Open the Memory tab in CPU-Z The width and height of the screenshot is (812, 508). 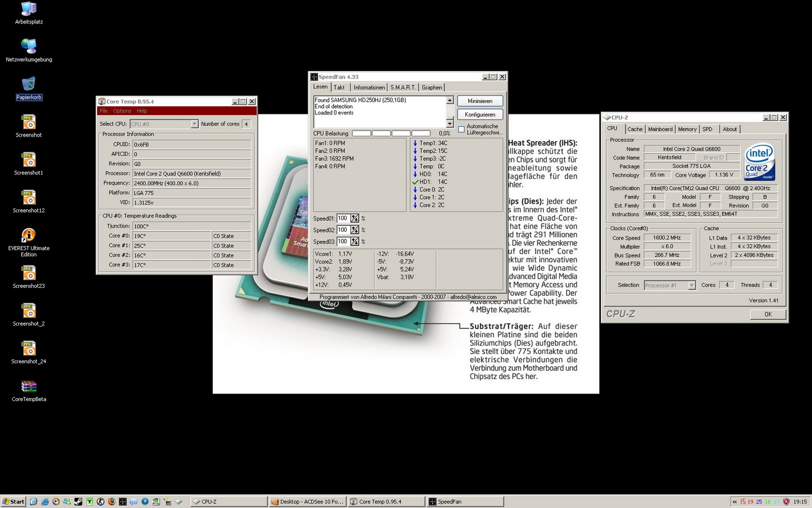tap(687, 129)
